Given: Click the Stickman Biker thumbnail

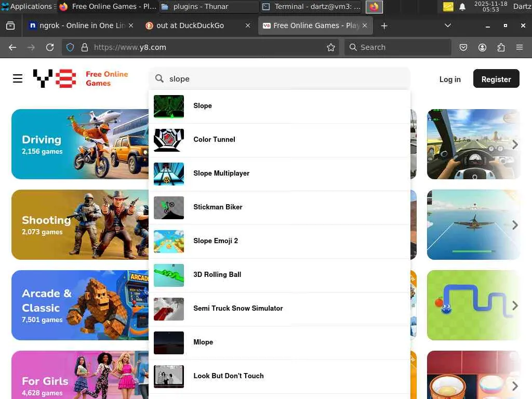Looking at the screenshot, I should click(169, 208).
